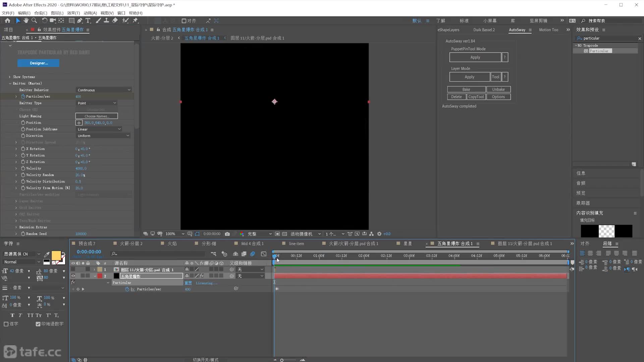Click the AutoSway Options button
The height and width of the screenshot is (362, 644).
(498, 97)
